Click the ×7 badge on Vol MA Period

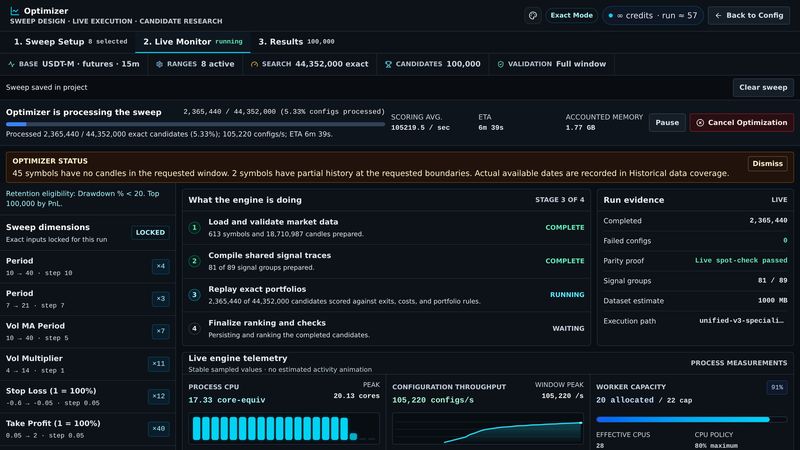tap(161, 331)
